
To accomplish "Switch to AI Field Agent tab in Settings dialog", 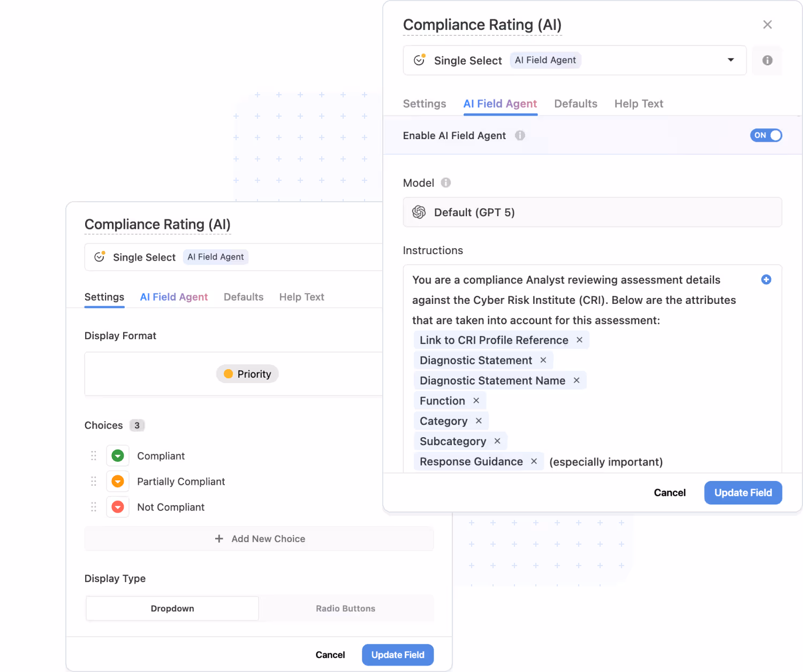I will pyautogui.click(x=174, y=297).
